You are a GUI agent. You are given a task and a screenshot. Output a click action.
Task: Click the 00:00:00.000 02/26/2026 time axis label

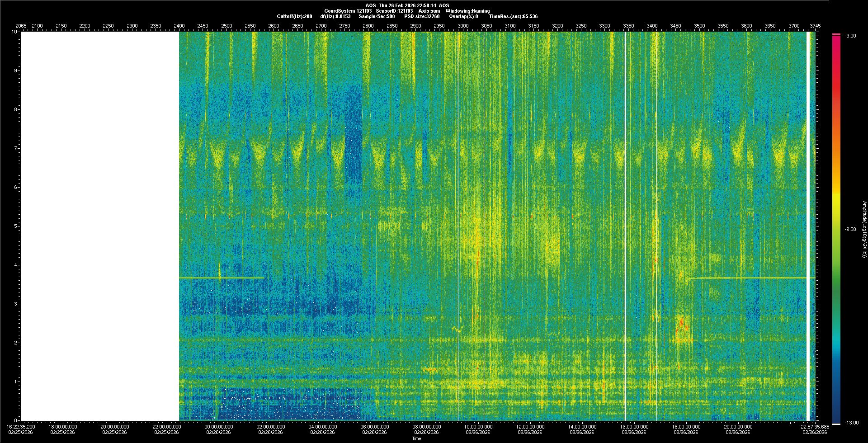coord(219,429)
